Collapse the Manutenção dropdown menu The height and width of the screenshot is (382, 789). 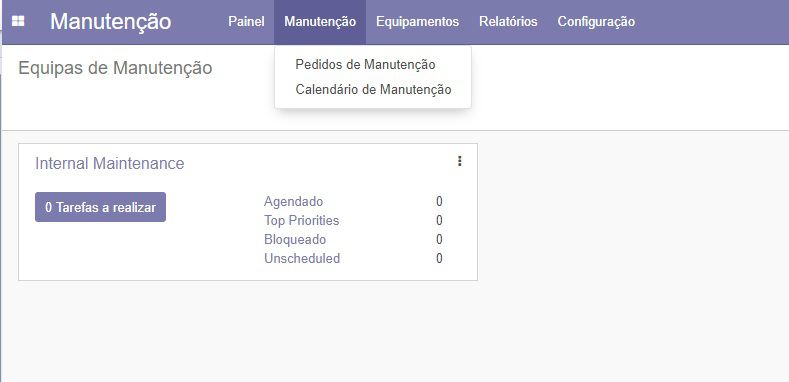pyautogui.click(x=320, y=22)
